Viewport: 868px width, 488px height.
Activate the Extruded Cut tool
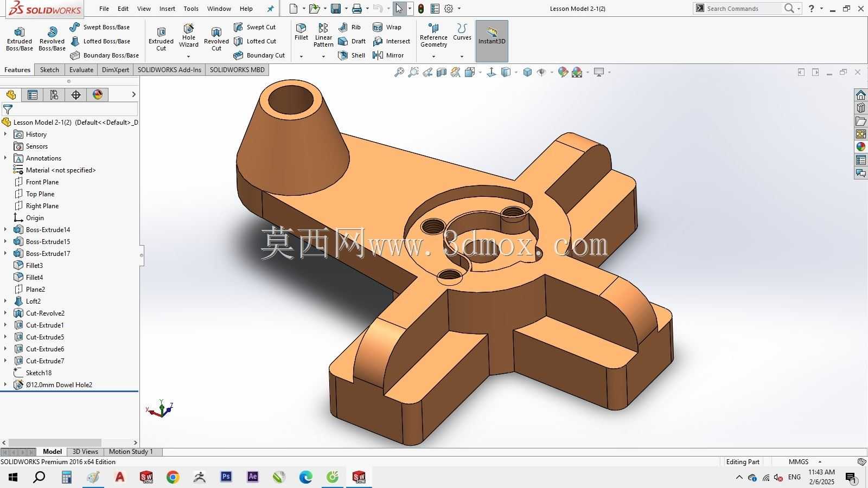tap(161, 38)
